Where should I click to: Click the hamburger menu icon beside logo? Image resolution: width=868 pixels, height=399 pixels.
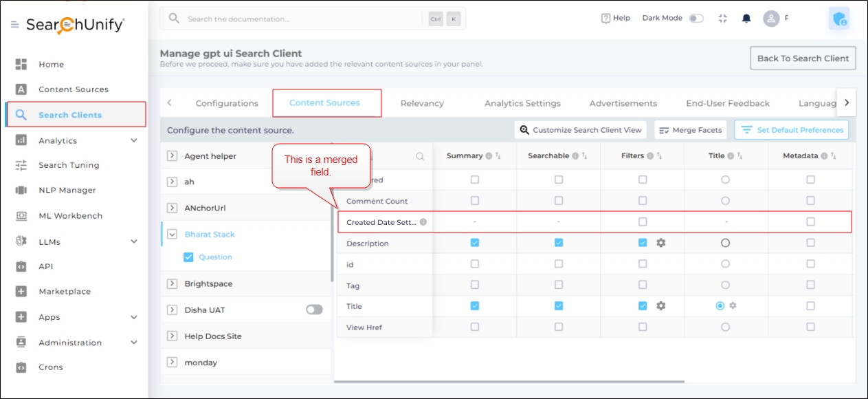click(x=14, y=25)
